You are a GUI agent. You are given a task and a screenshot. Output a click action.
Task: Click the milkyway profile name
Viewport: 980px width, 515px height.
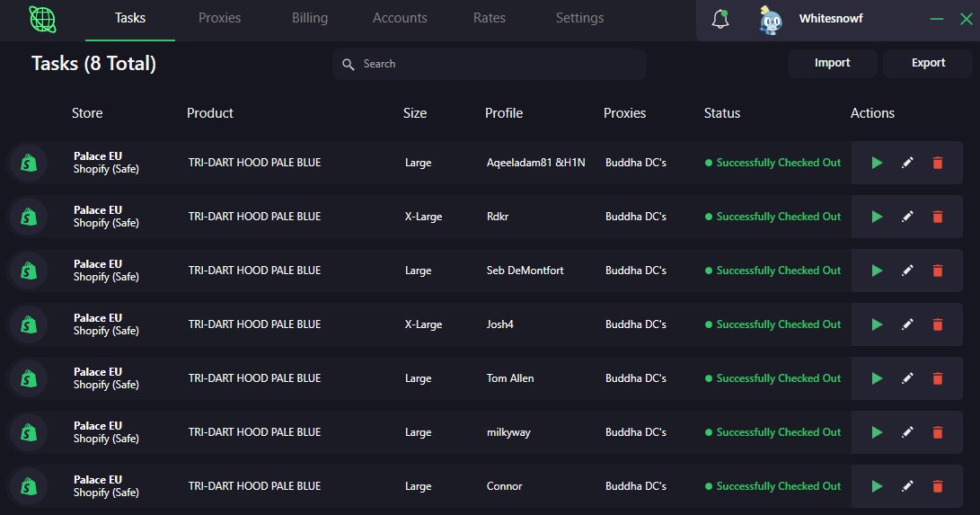tap(508, 432)
